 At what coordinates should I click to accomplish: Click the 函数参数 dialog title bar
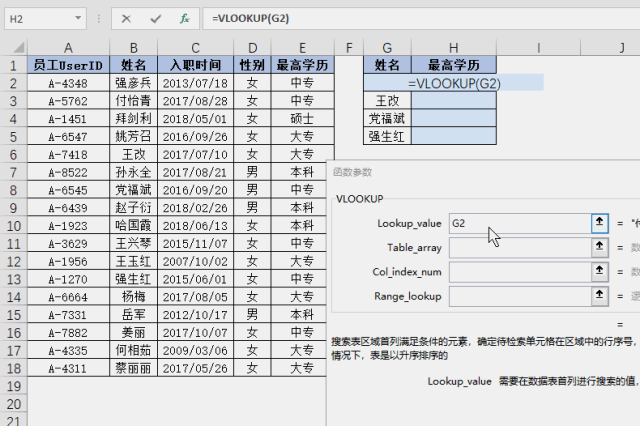click(x=484, y=172)
